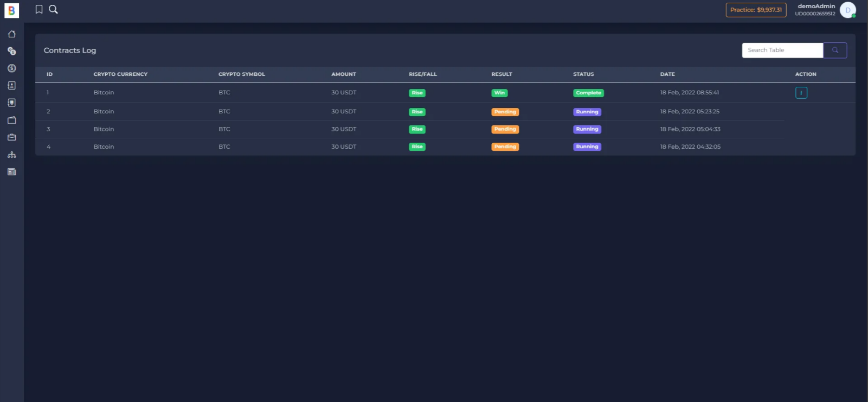The height and width of the screenshot is (402, 868).
Task: Open the notebook icon in the sidebar
Action: click(x=11, y=103)
